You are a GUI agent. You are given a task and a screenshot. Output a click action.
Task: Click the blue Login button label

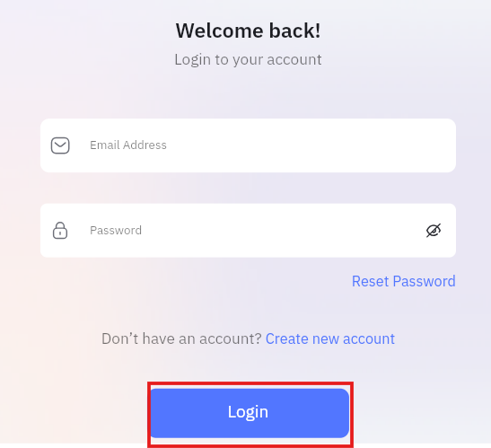248,412
